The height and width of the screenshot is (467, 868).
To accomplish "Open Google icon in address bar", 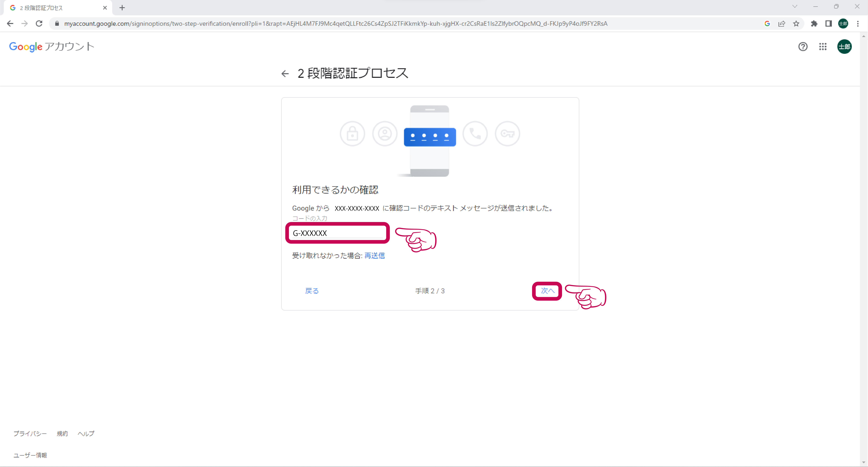I will [767, 24].
